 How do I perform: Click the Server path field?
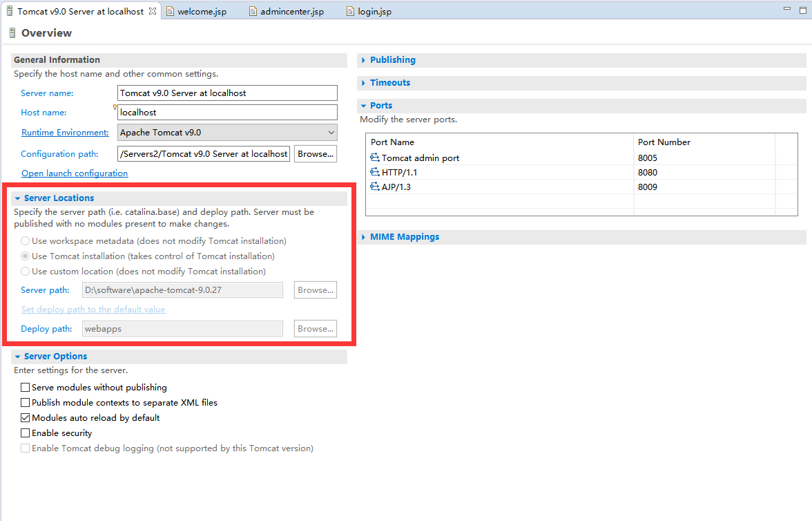point(182,290)
